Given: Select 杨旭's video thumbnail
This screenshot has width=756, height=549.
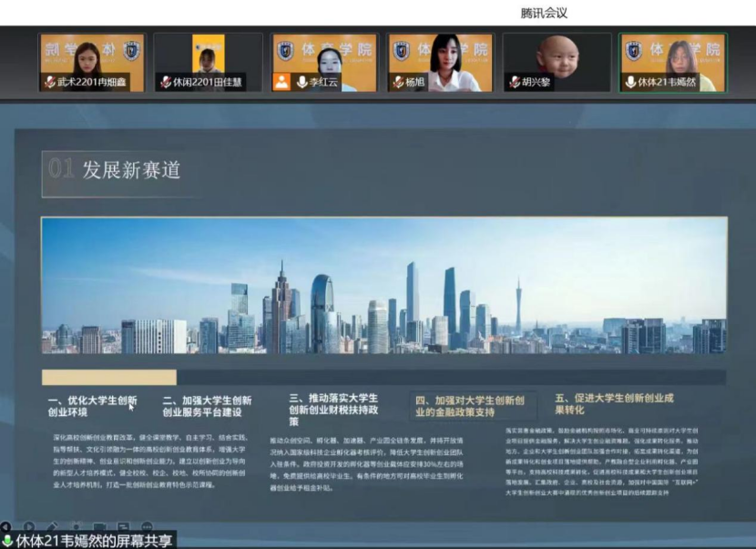Looking at the screenshot, I should [442, 62].
